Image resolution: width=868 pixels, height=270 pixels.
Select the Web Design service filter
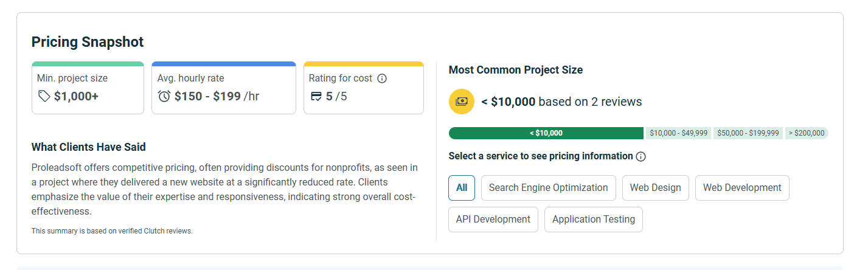[655, 188]
